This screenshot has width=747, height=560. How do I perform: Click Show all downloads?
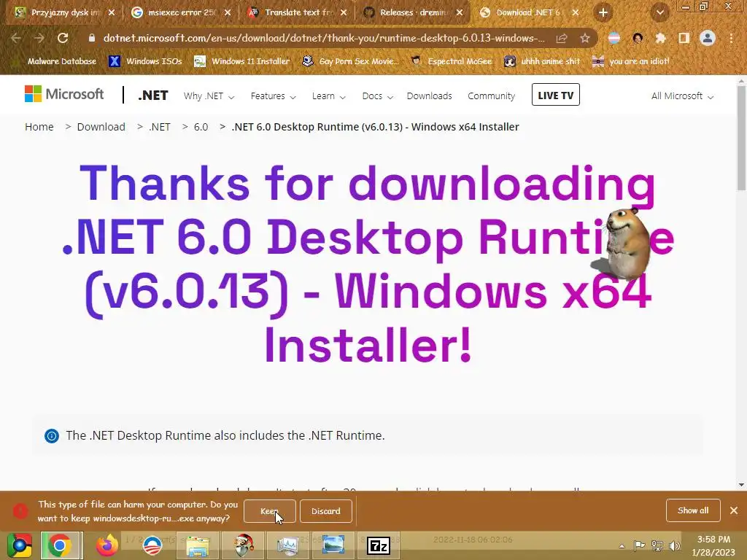693,510
